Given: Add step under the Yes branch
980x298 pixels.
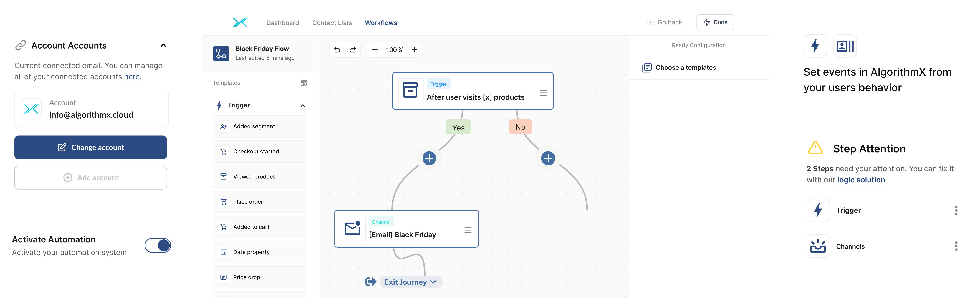Looking at the screenshot, I should click(429, 158).
